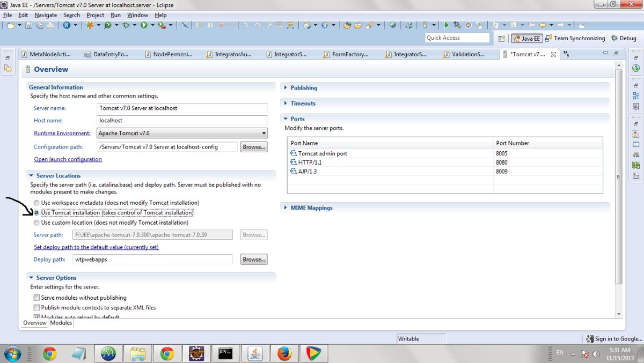This screenshot has height=363, width=644.
Task: Click Browse button next to Configuration path
Action: point(254,146)
